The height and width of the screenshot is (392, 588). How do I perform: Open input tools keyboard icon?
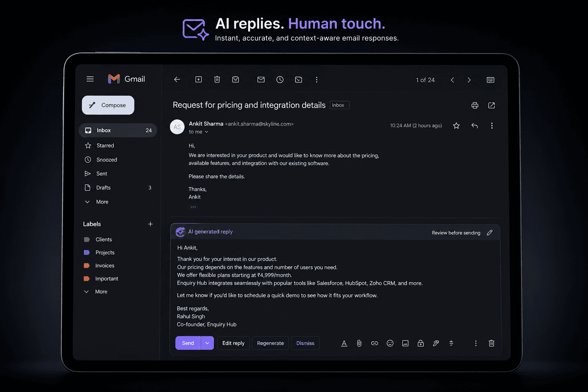tap(490, 80)
